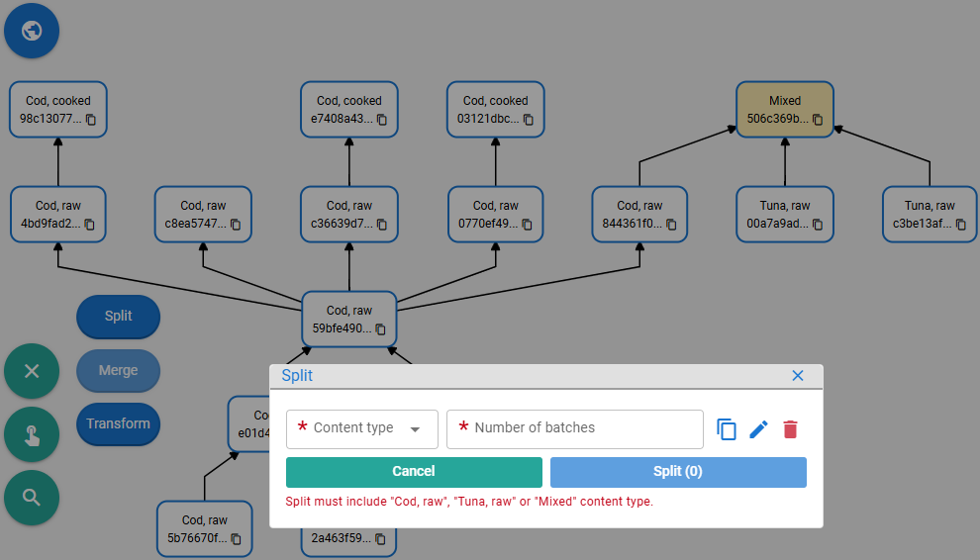The width and height of the screenshot is (980, 560).
Task: Select the Cod, cooked 03121dbc node
Action: pos(496,110)
